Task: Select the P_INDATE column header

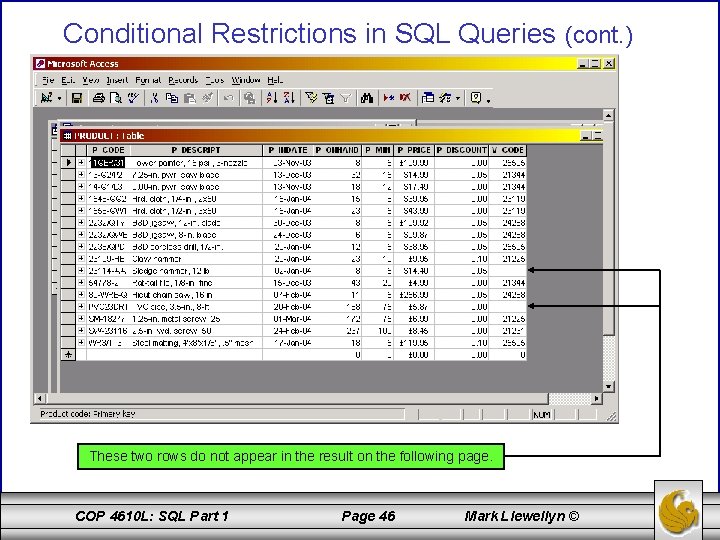Action: [288, 150]
